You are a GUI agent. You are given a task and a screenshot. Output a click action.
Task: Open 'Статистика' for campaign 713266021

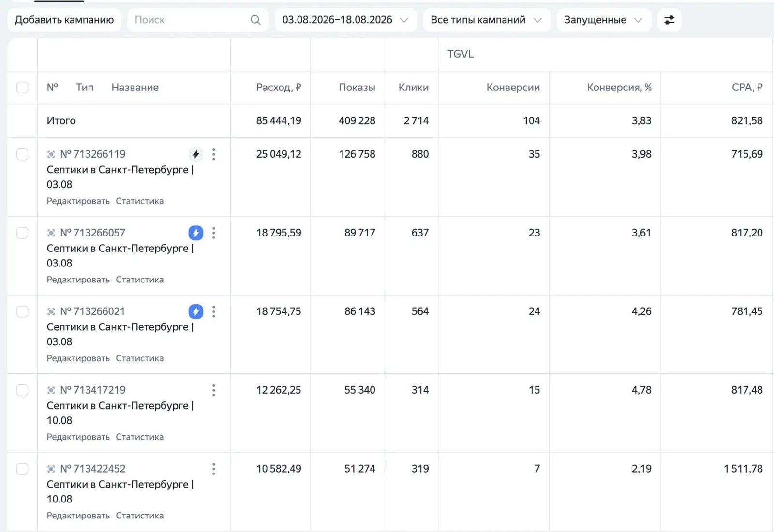[140, 358]
